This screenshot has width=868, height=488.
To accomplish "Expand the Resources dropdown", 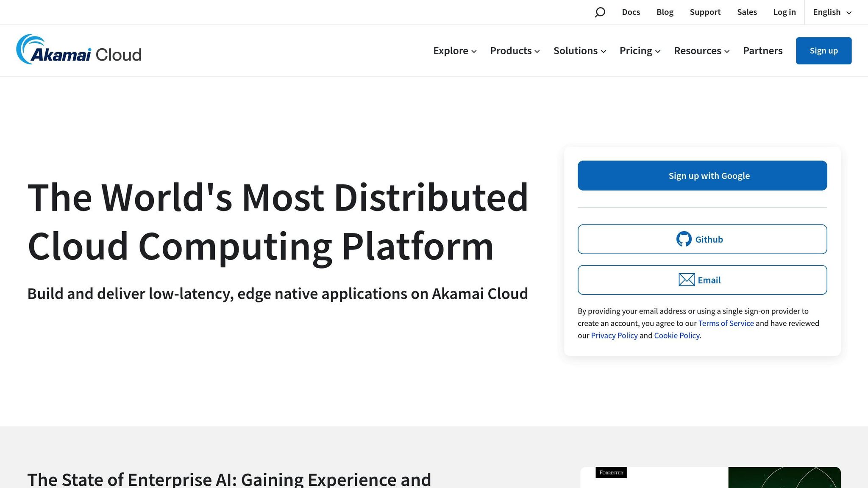I will coord(701,50).
